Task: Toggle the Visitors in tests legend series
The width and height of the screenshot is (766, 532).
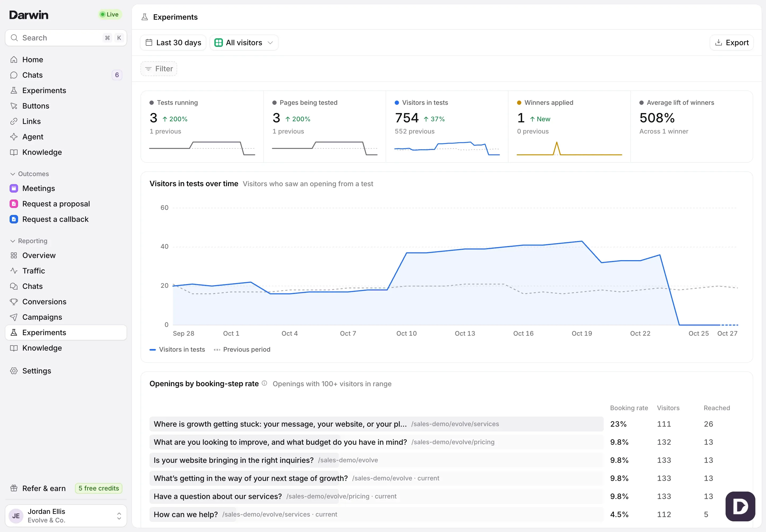Action: tap(177, 349)
